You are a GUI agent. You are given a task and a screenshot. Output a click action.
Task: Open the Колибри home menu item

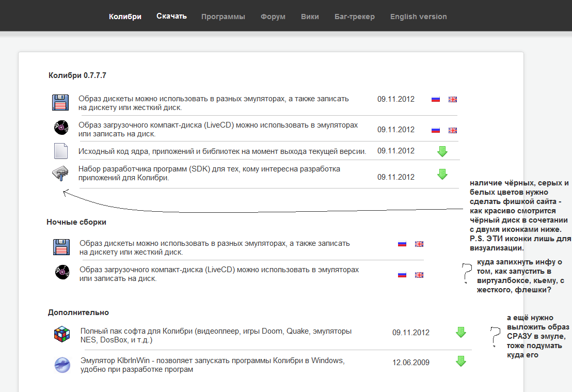pyautogui.click(x=125, y=17)
